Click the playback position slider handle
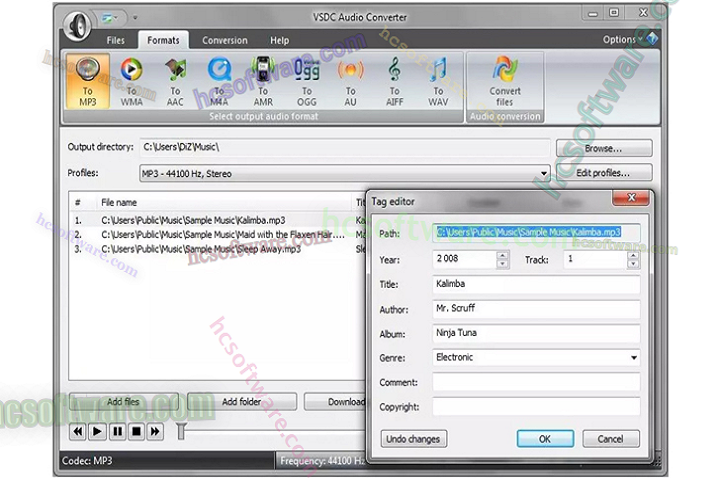The width and height of the screenshot is (720, 480). click(181, 431)
